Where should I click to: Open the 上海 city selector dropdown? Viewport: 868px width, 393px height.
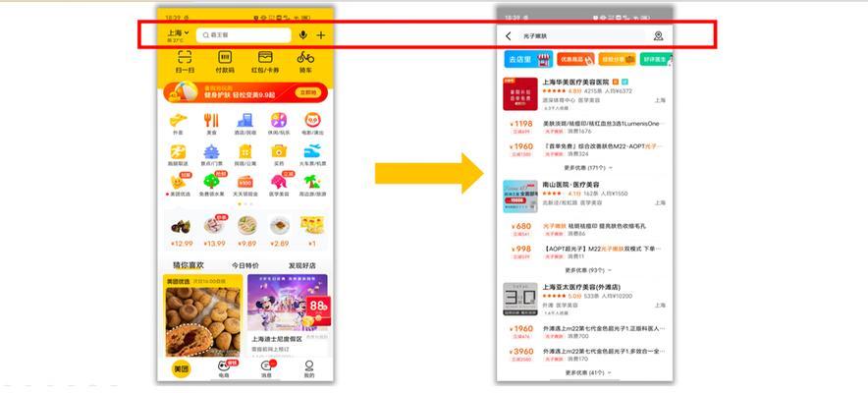point(179,33)
